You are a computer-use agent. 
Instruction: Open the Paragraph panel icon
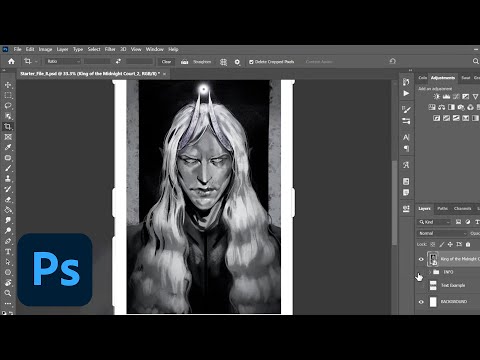[x=406, y=148]
